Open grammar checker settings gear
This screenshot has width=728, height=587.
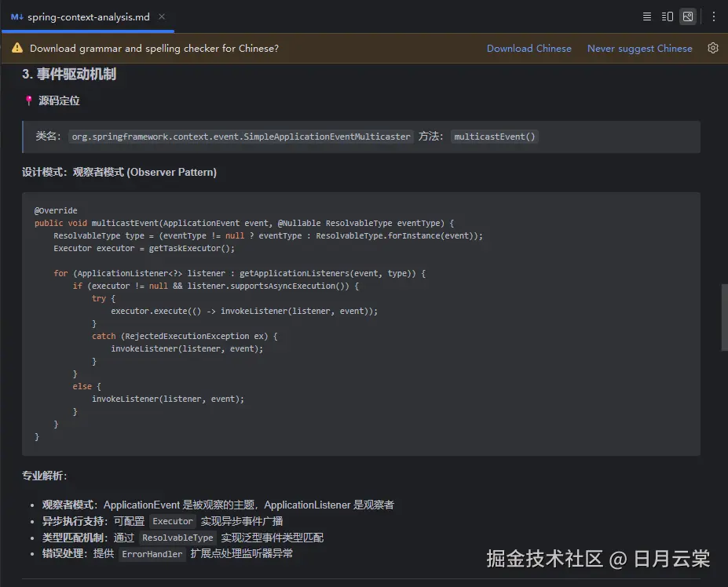(713, 48)
